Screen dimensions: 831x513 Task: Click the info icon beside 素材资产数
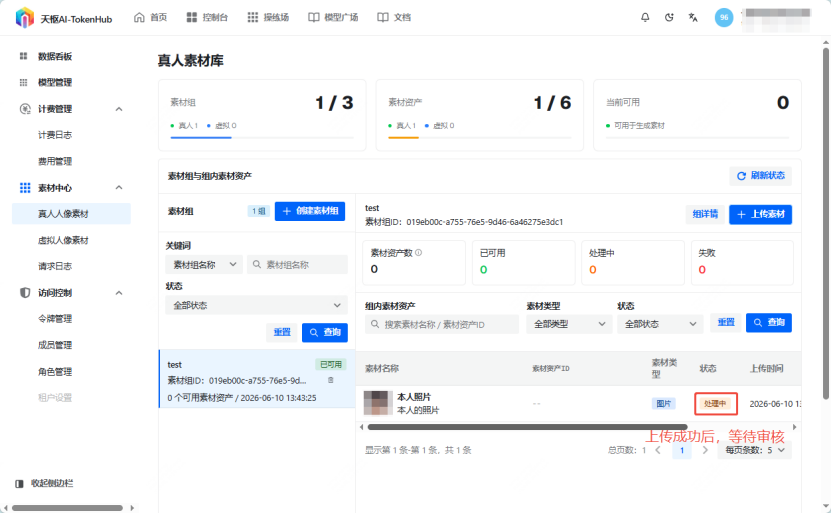419,253
